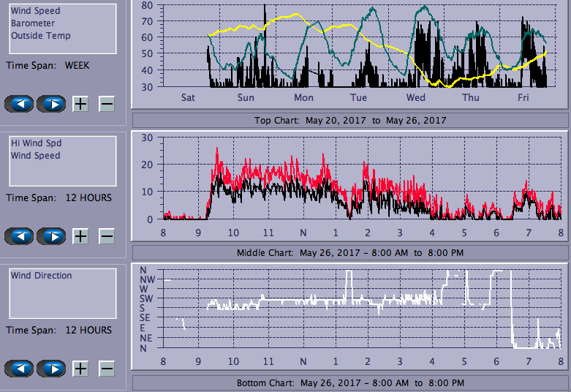This screenshot has height=392, width=571.
Task: Click the Middle Chart time range bar
Action: click(349, 253)
